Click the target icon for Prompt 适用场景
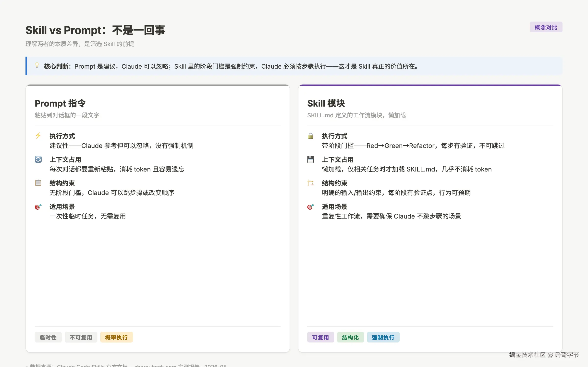 [38, 207]
